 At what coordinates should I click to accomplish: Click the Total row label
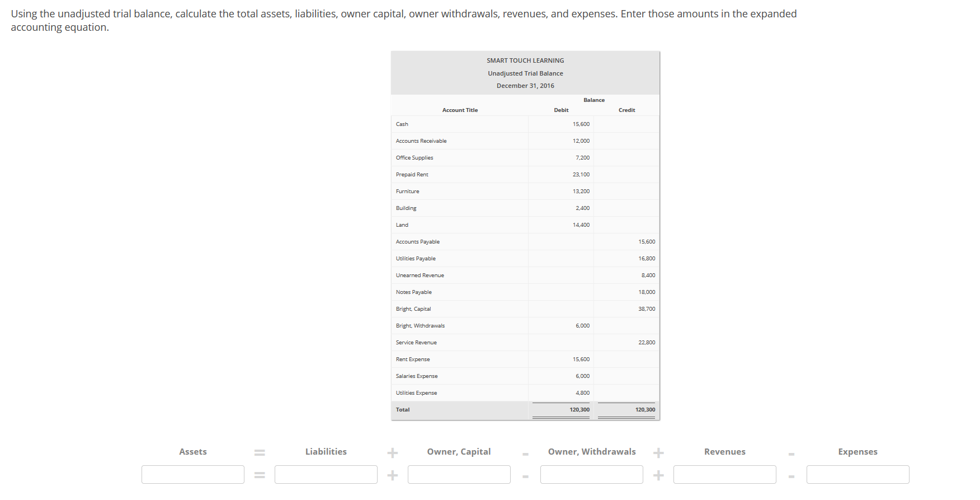tap(403, 410)
